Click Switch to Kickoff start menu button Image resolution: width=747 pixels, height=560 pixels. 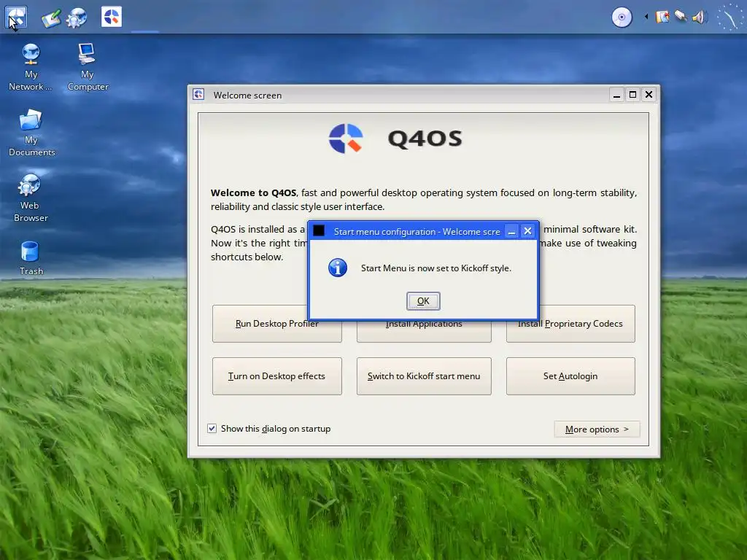(424, 376)
